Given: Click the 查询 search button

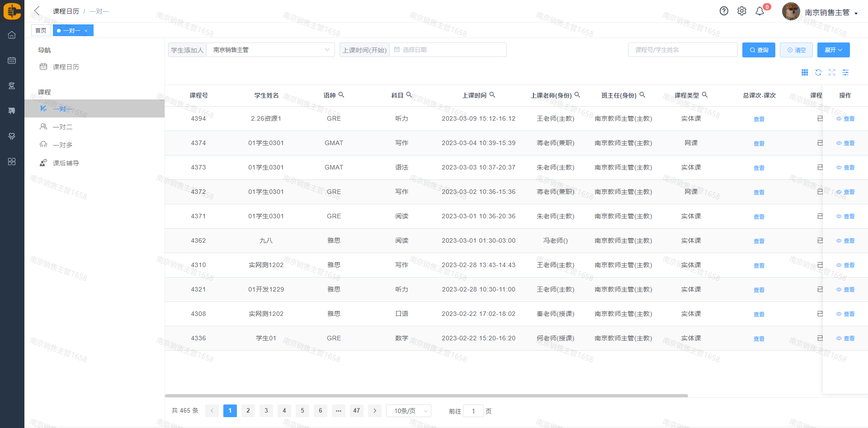Looking at the screenshot, I should click(x=759, y=50).
